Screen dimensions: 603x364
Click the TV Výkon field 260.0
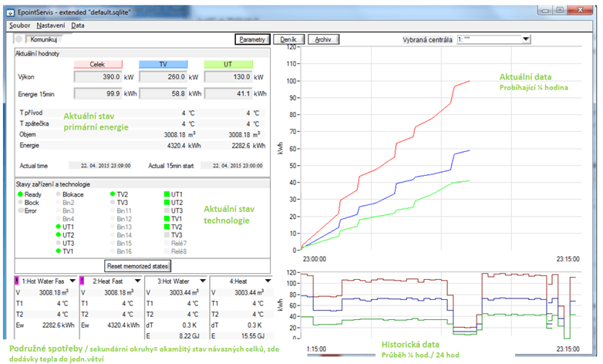pyautogui.click(x=163, y=77)
